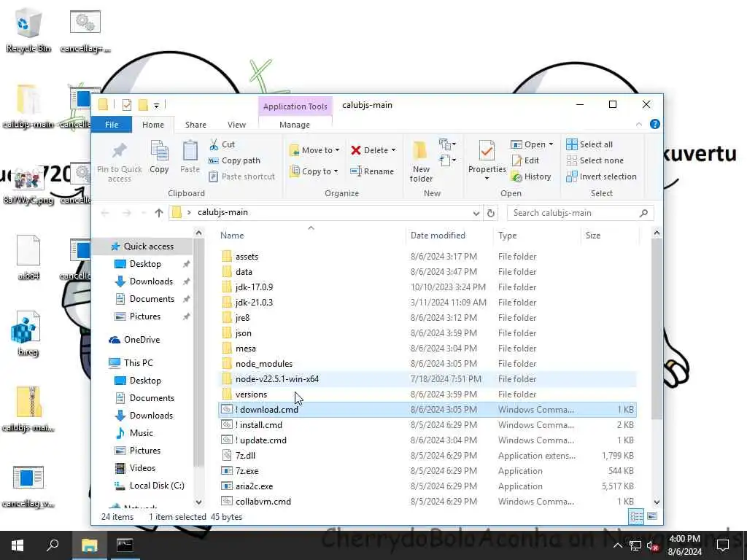Viewport: 747px width, 560px height.
Task: Expand the Open button dropdown arrow
Action: [551, 144]
